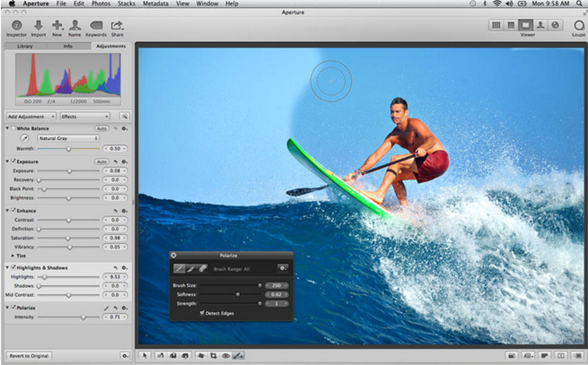This screenshot has width=588, height=365.
Task: Select the red eye tool
Action: pyautogui.click(x=225, y=356)
